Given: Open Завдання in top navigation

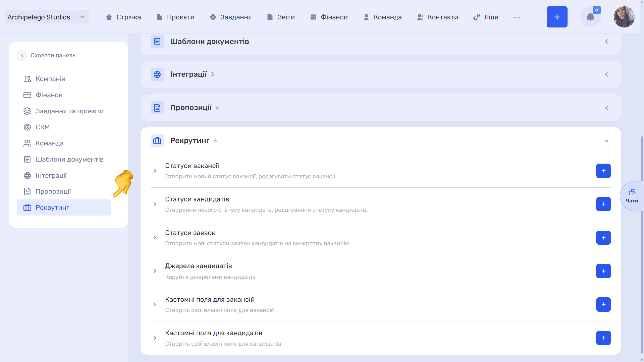Looking at the screenshot, I should (230, 17).
